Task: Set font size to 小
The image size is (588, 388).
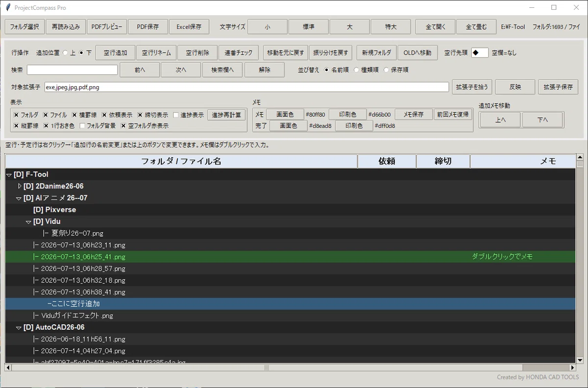Action: [268, 27]
